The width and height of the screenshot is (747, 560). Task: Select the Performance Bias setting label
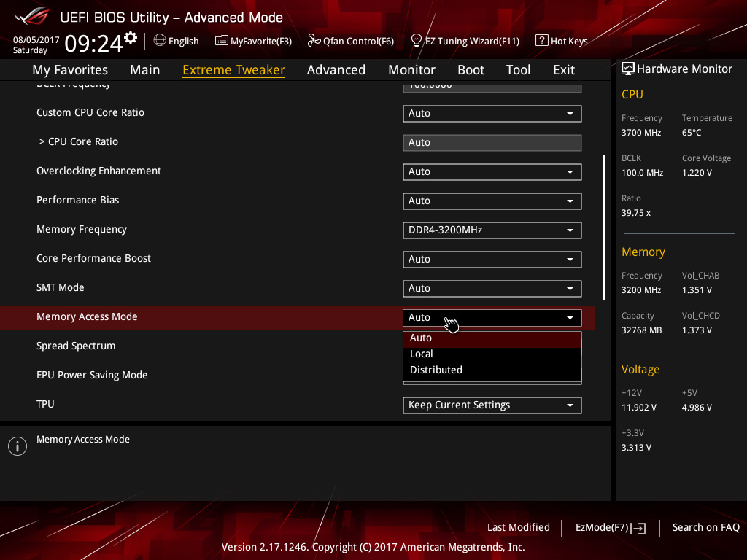(77, 200)
